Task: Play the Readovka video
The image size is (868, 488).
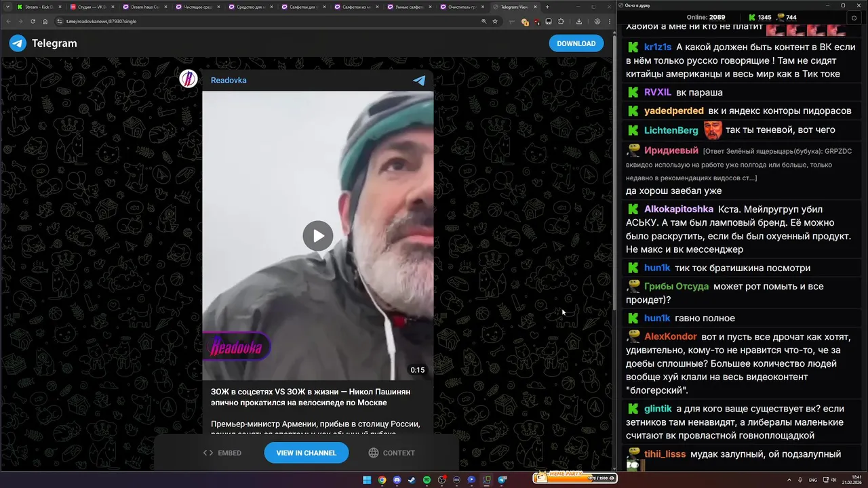Action: click(317, 236)
